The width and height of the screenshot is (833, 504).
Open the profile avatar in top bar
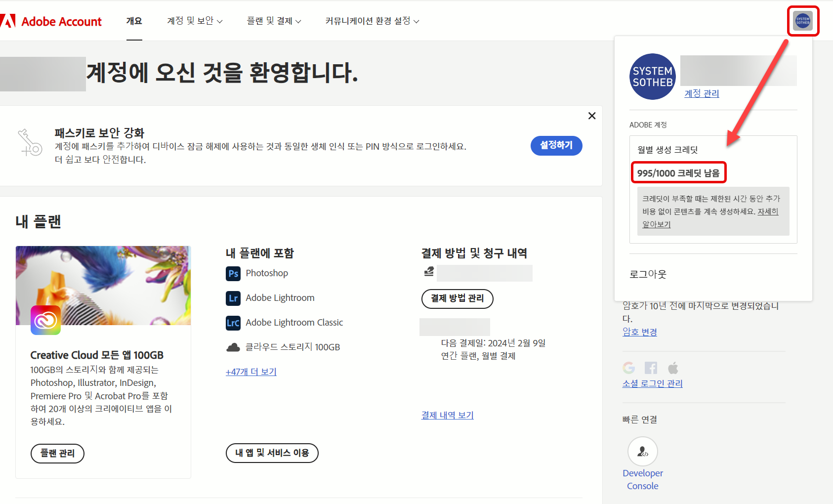tap(803, 21)
